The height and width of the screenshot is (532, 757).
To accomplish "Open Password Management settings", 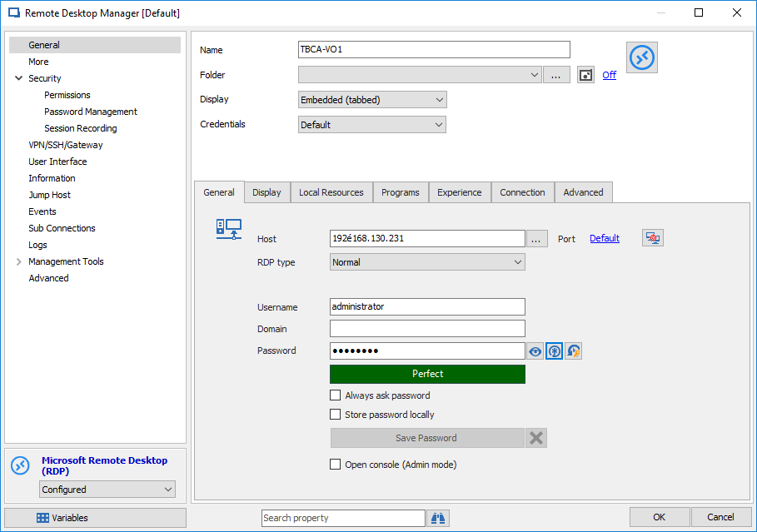I will tap(91, 112).
